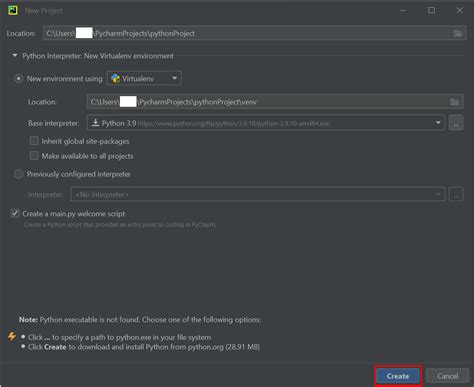Screen dimensions: 474x387
Task: Click venv Location path input field
Action: click(275, 102)
